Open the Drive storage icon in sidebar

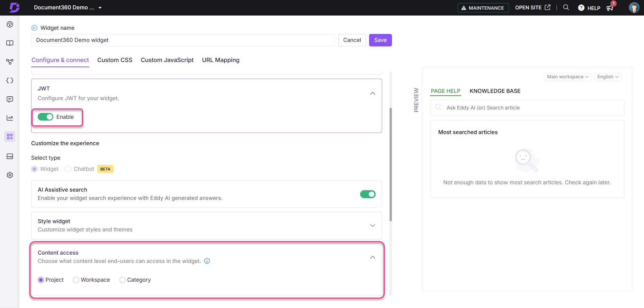coord(10,156)
